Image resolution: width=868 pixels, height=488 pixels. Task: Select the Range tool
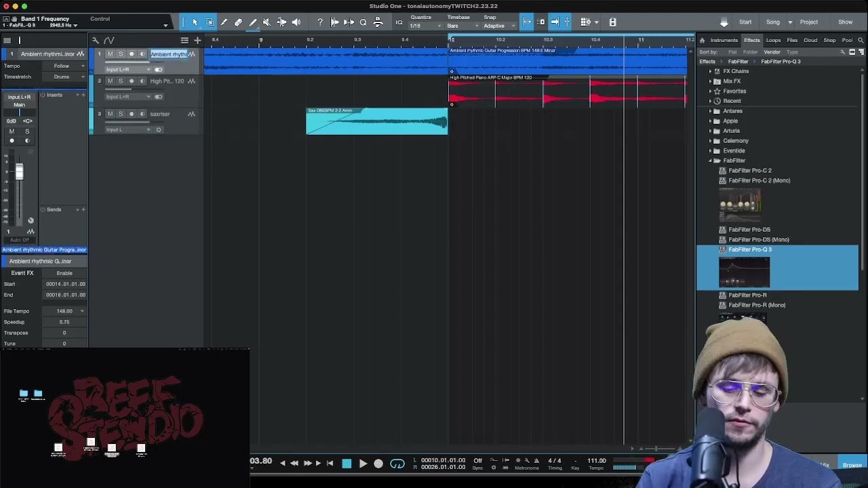210,22
